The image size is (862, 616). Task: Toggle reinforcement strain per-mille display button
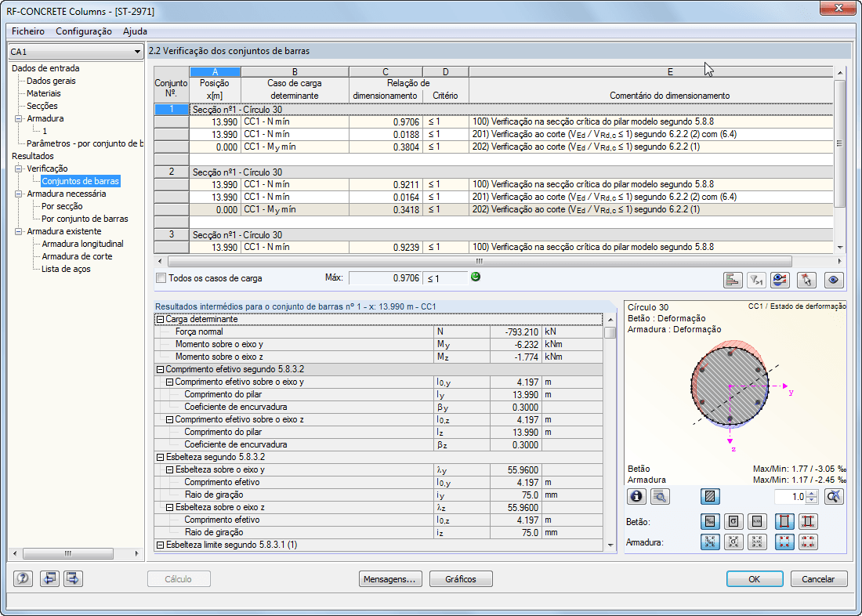click(711, 542)
